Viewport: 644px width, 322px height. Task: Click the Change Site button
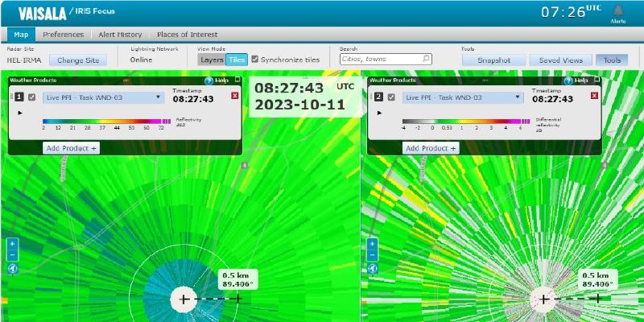point(77,60)
